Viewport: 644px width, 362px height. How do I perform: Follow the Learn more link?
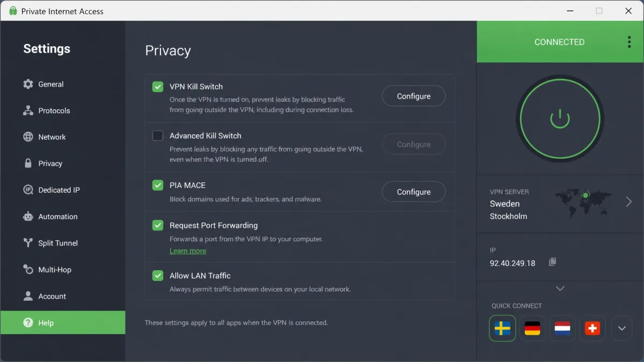tap(188, 251)
